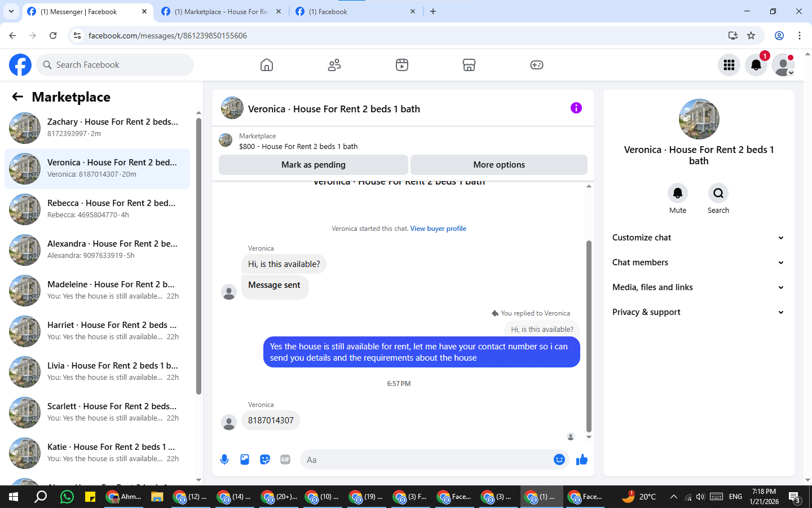
Task: Click the Mark as pending button
Action: (x=314, y=165)
